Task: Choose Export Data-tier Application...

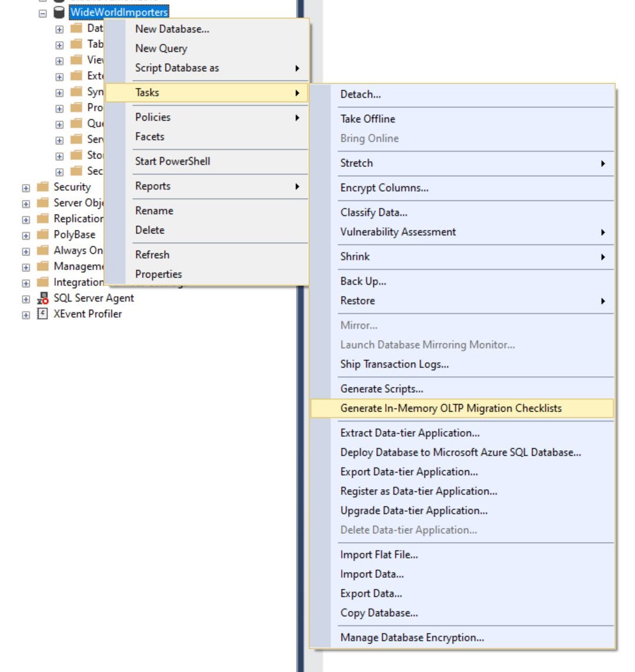Action: 462,472
